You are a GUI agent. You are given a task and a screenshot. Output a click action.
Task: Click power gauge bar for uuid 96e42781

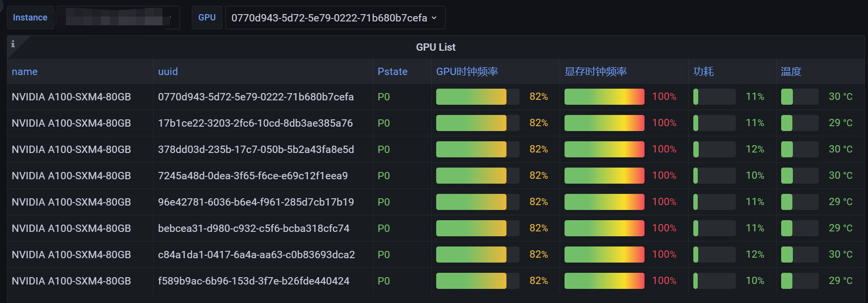click(714, 202)
